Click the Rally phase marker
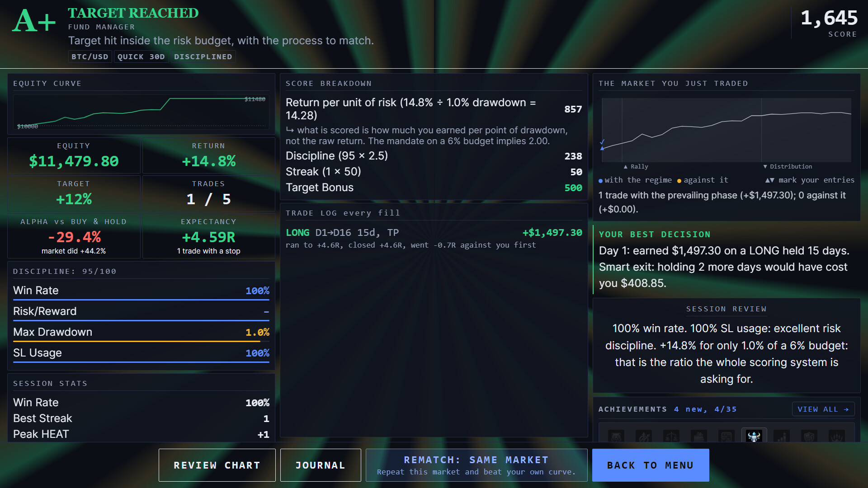Image resolution: width=868 pixels, height=488 pixels. 636,166
